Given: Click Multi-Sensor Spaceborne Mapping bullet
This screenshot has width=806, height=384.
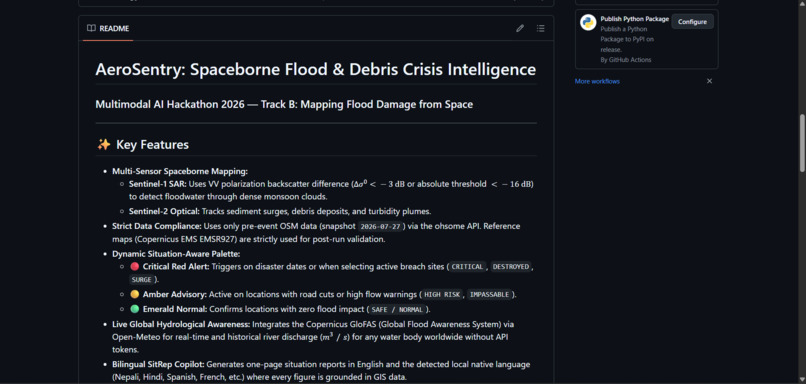Looking at the screenshot, I should [x=180, y=171].
